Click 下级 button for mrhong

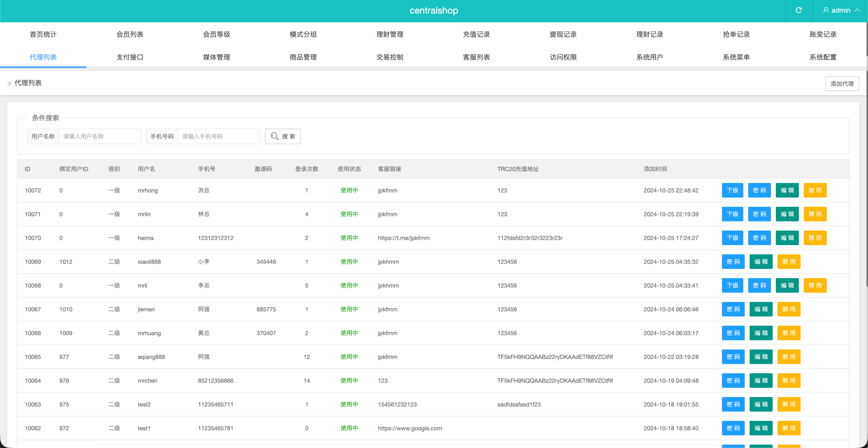click(x=732, y=190)
